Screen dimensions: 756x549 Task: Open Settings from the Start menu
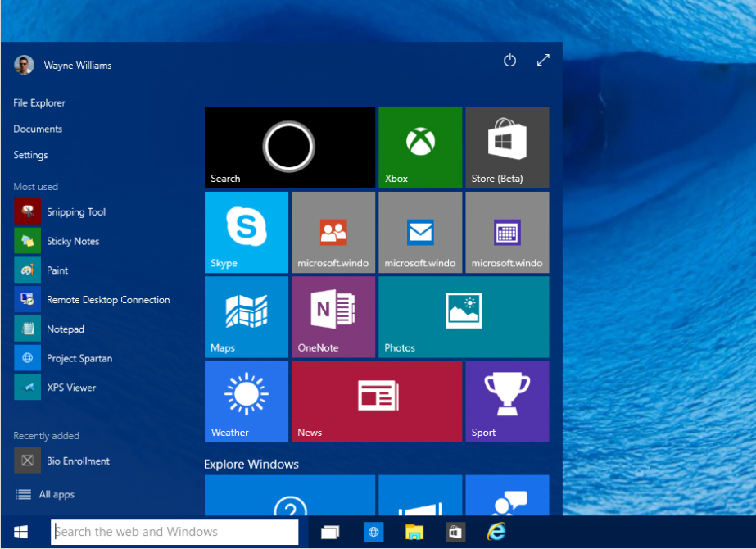[x=30, y=155]
